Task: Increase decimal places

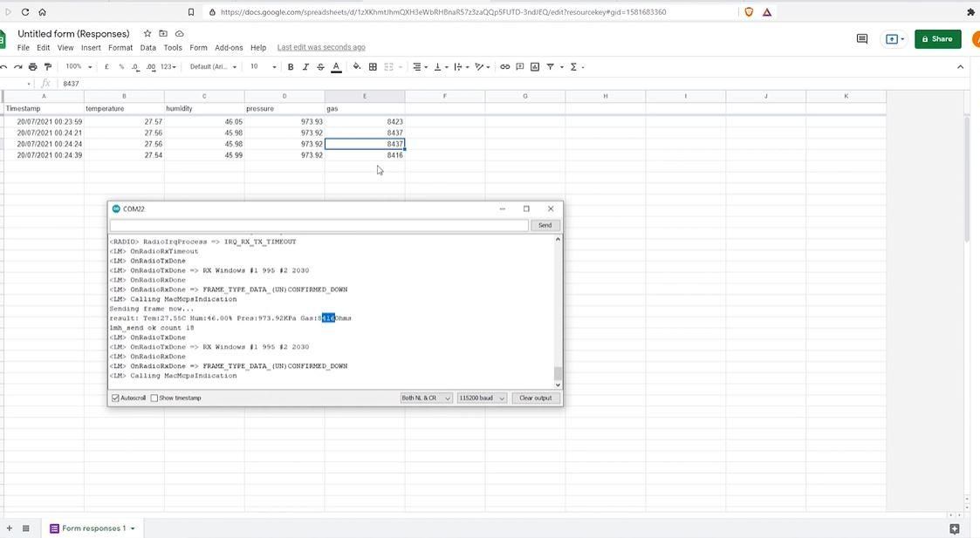Action: coord(151,67)
